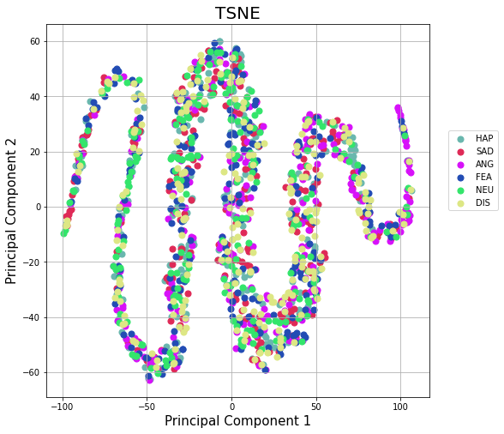This screenshot has height=434, width=504.
Task: Select the ANG legend label
Action: pyautogui.click(x=484, y=164)
